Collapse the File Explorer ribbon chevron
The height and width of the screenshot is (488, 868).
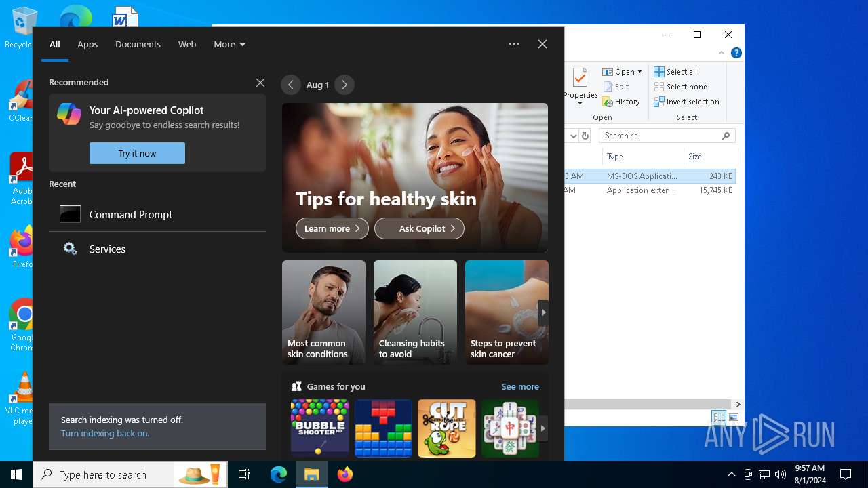click(722, 53)
